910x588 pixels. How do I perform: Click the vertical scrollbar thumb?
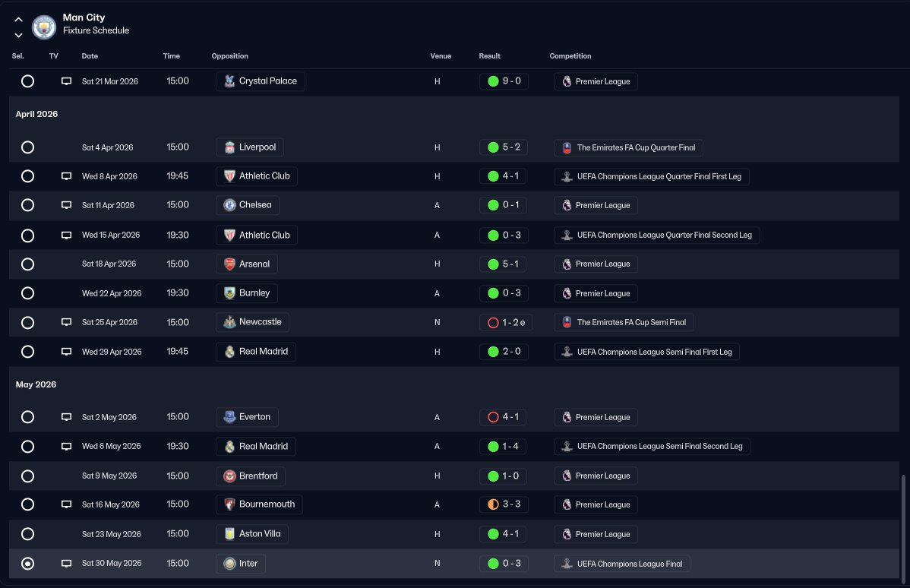click(902, 526)
